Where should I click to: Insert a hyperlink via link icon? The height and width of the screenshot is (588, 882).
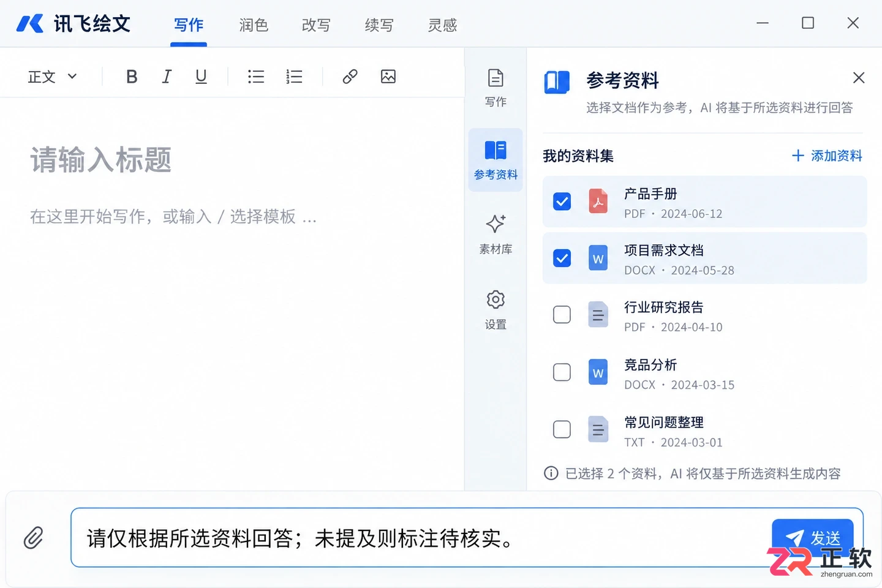coord(350,77)
